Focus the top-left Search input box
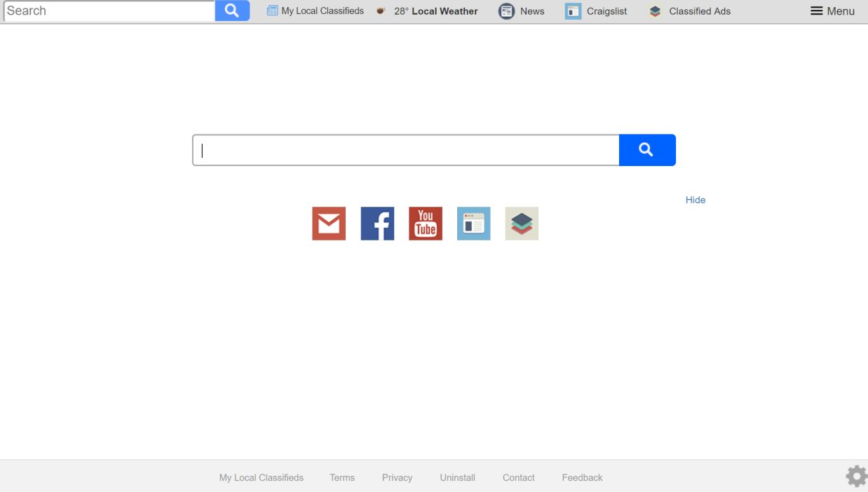Screen dimensions: 868x492 coord(109,11)
